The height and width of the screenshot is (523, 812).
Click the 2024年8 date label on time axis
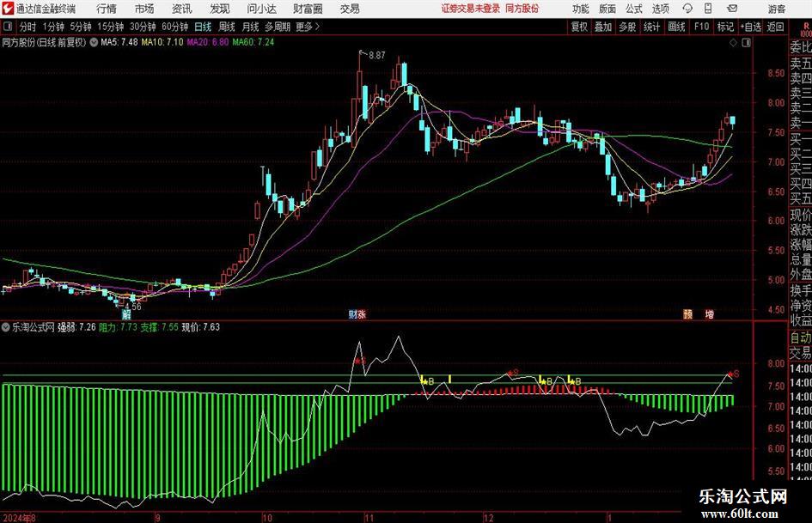[19, 518]
